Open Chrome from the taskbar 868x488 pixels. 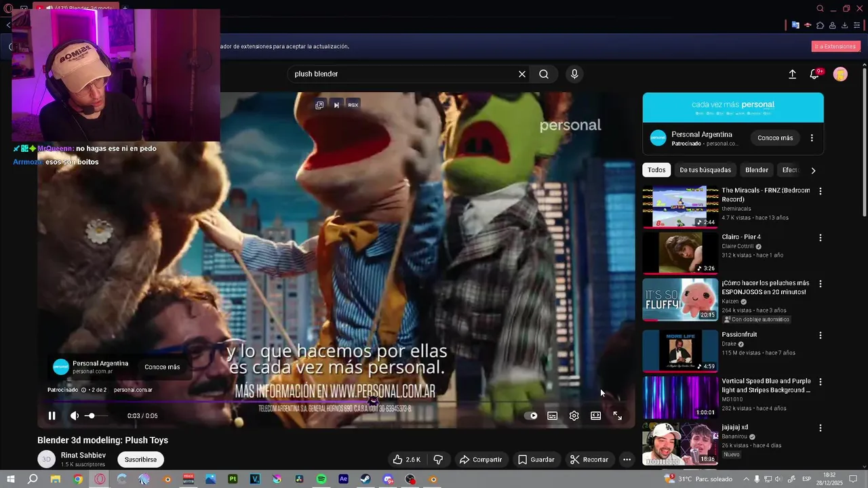pyautogui.click(x=78, y=479)
